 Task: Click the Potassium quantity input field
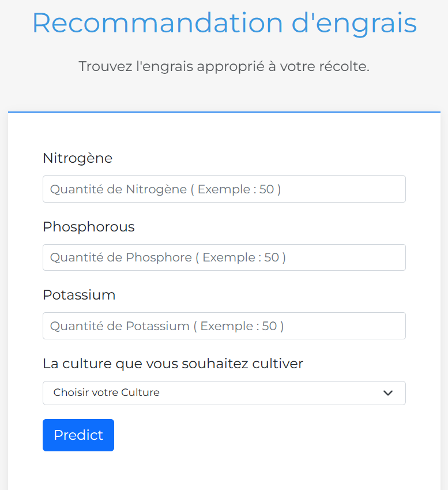[x=224, y=326]
